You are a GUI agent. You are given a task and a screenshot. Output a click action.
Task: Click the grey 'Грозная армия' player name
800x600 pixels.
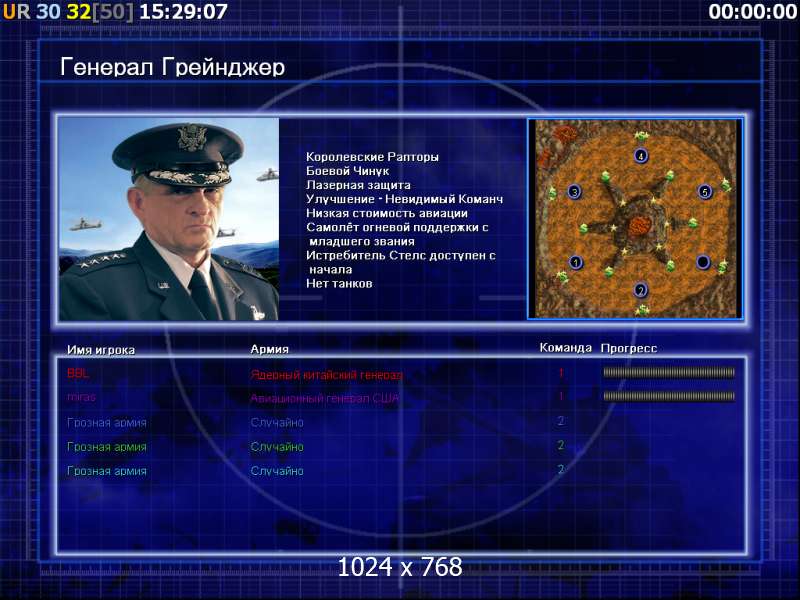pyautogui.click(x=107, y=422)
